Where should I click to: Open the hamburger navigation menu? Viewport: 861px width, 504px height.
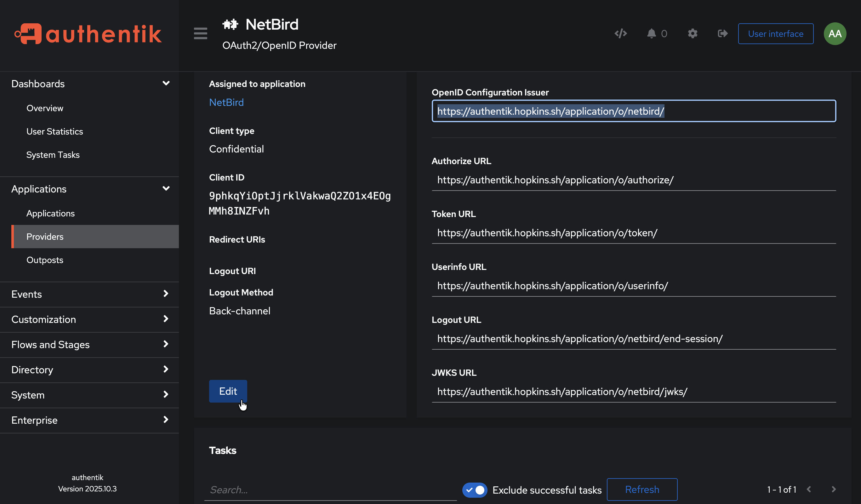pyautogui.click(x=201, y=33)
